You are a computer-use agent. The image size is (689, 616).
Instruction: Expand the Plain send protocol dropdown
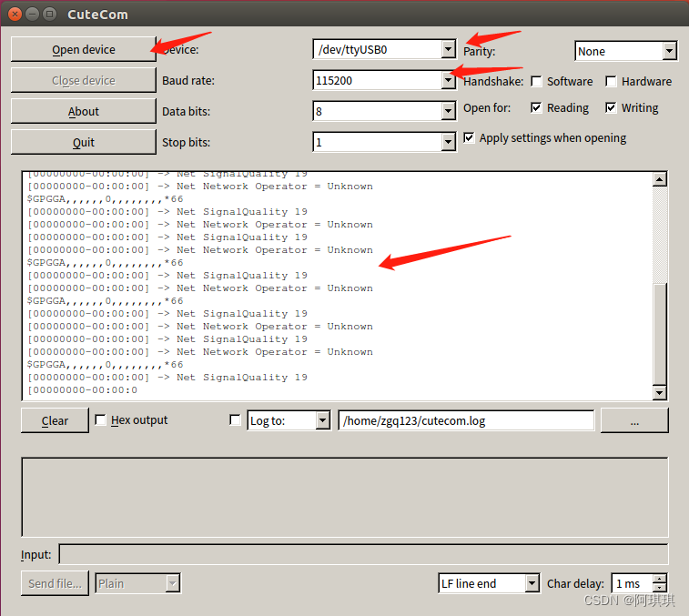click(x=173, y=583)
